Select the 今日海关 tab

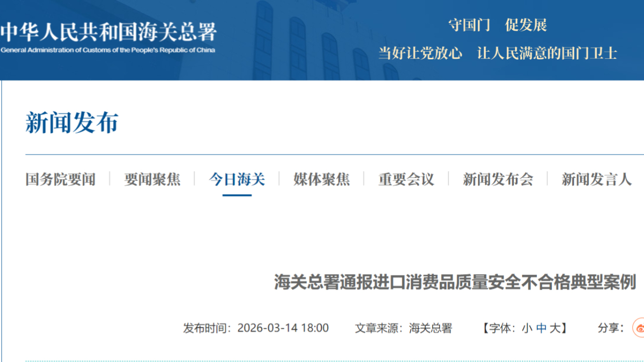coord(237,179)
